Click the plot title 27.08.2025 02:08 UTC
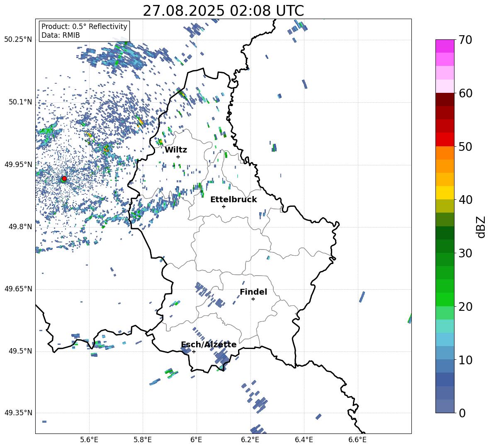491x448 pixels. (223, 11)
